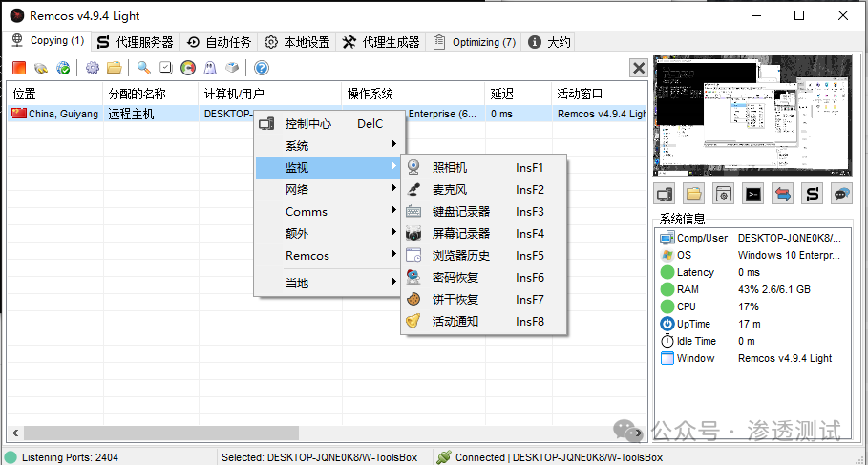Click the remote desktop preview thumbnail
Screen dimensions: 868x465
point(752,116)
